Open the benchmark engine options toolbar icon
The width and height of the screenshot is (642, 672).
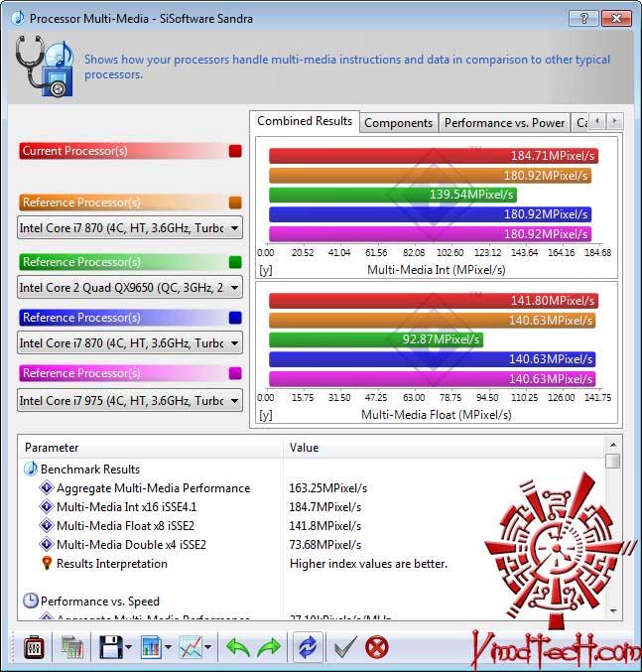tap(34, 647)
